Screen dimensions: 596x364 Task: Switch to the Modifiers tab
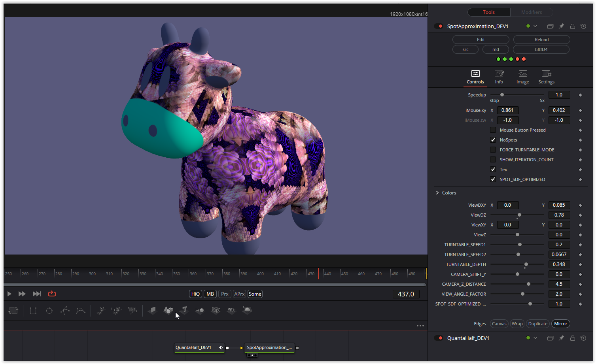tap(531, 12)
